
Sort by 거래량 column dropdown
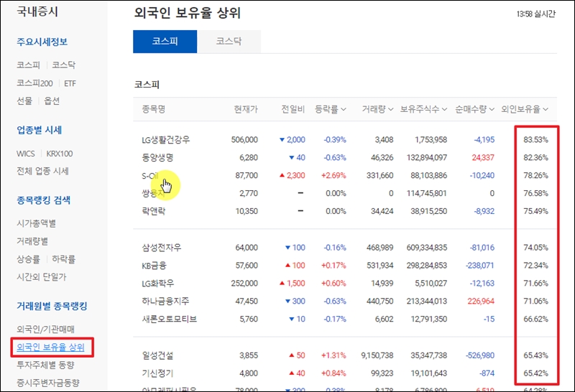click(x=378, y=109)
